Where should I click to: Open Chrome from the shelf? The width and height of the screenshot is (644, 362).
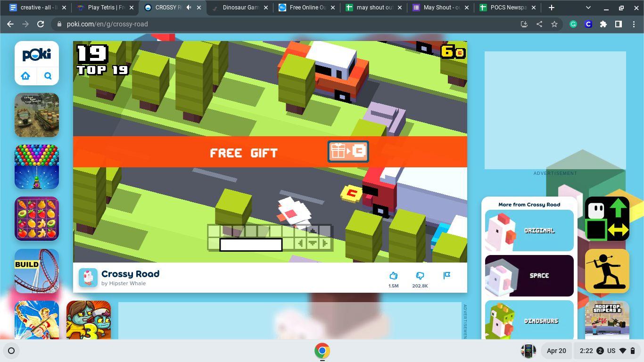click(x=322, y=351)
